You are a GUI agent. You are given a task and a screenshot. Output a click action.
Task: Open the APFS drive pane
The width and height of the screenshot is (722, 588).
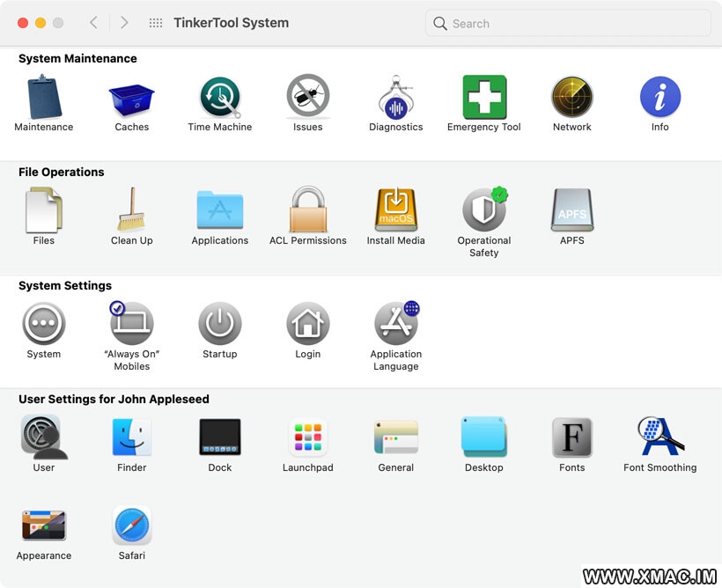click(572, 210)
